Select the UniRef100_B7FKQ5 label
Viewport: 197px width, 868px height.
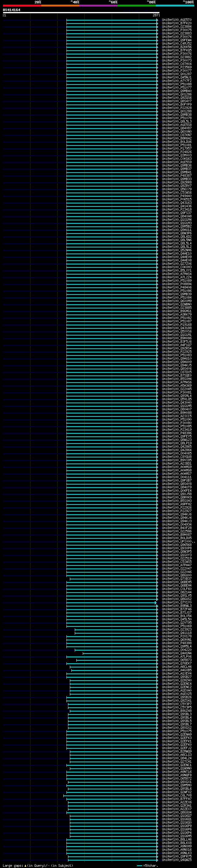point(176,50)
